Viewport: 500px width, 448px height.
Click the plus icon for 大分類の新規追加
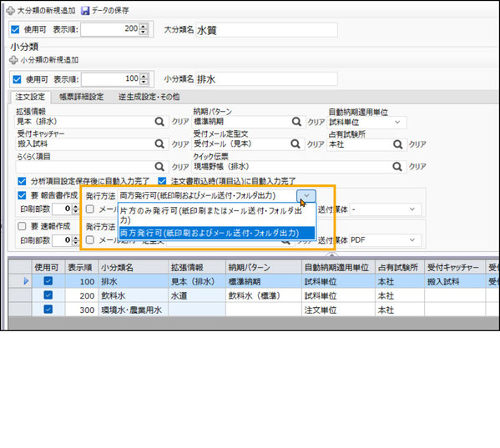(11, 11)
